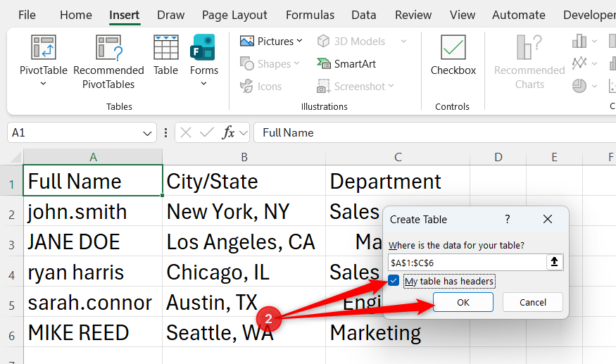Screen dimensions: 616x364
Task: Toggle My table has headers checkbox
Action: click(394, 281)
